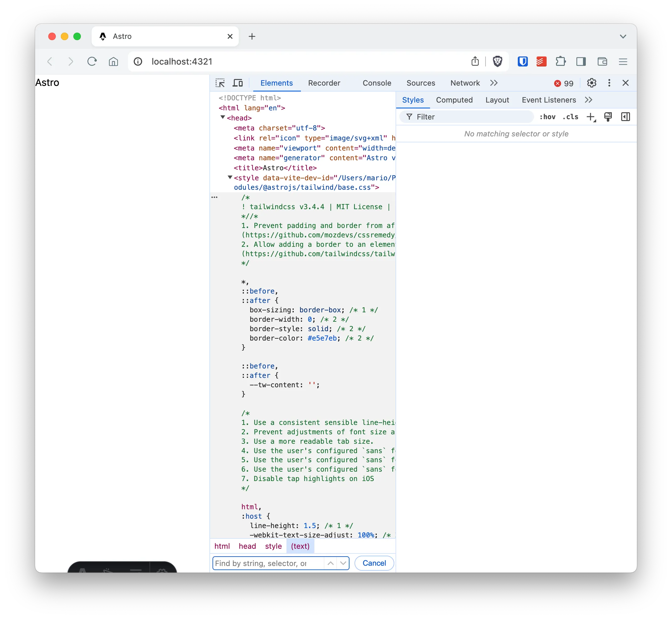Close the DevTools panel
Viewport: 672px width, 619px height.
tap(626, 83)
